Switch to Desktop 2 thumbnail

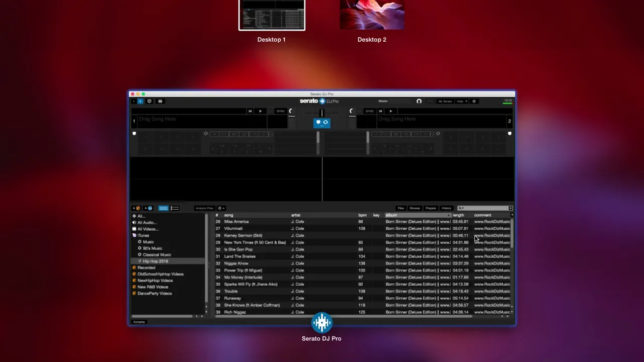372,15
